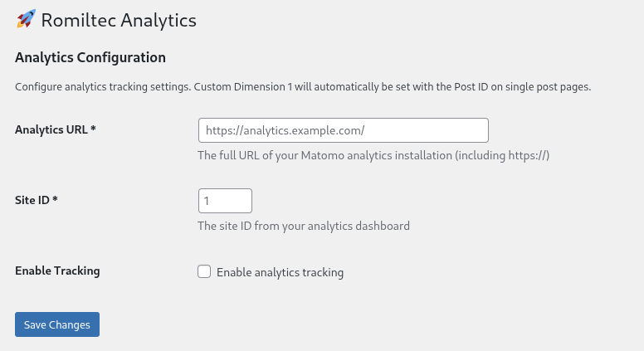Save the settings with Save Changes button
Image resolution: width=644 pixels, height=351 pixels.
tap(57, 324)
